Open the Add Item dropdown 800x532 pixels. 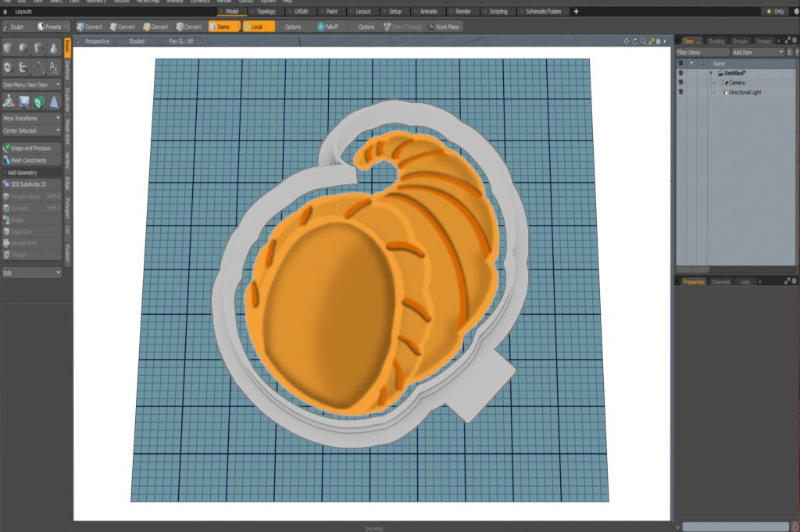(757, 52)
